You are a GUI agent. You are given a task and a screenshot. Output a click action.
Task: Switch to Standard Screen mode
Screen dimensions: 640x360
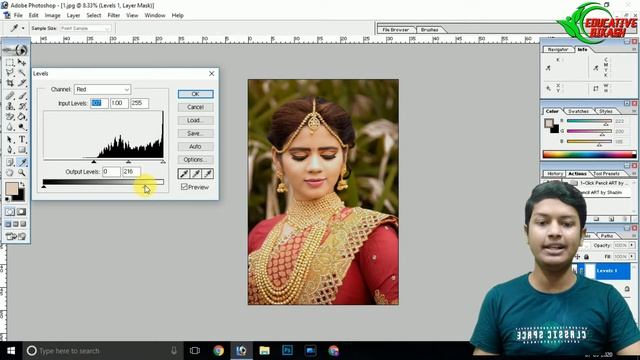point(8,224)
